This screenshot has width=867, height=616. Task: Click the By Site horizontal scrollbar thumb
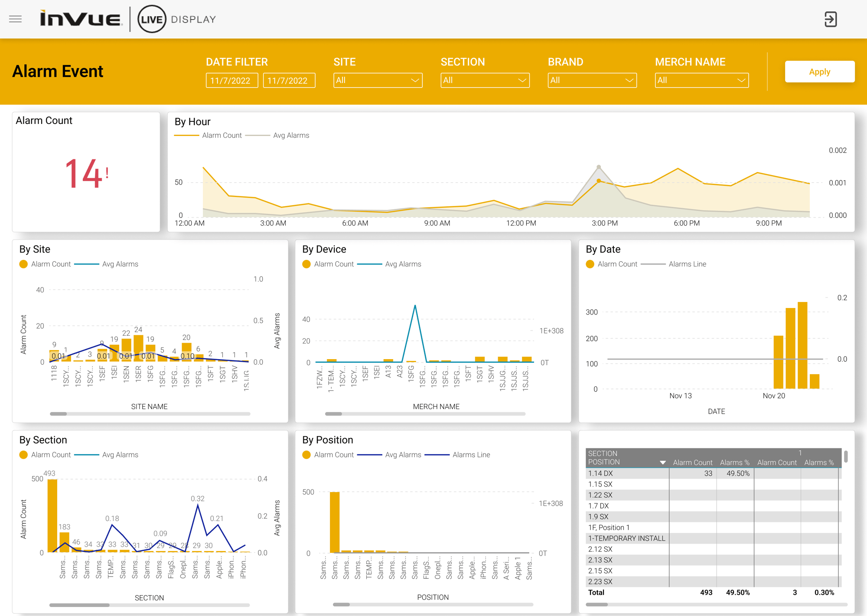tap(58, 414)
